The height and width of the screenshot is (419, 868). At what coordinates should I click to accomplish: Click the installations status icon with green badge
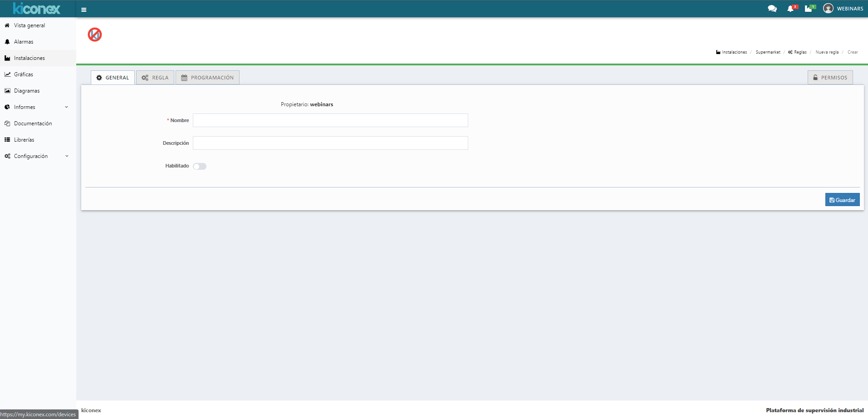coord(809,9)
